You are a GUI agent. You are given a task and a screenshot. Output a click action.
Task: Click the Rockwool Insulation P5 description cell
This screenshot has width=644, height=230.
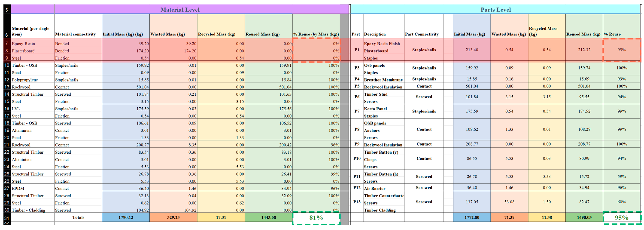[x=383, y=87]
